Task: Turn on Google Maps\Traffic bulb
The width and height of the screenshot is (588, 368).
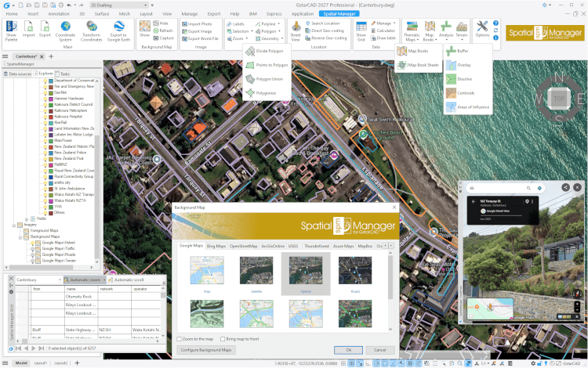Action: click(33, 248)
